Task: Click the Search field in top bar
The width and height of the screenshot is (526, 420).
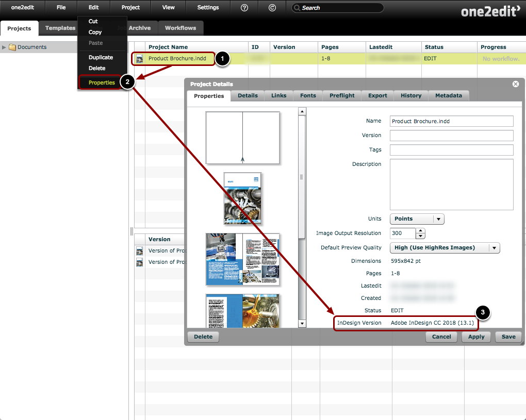Action: [337, 8]
